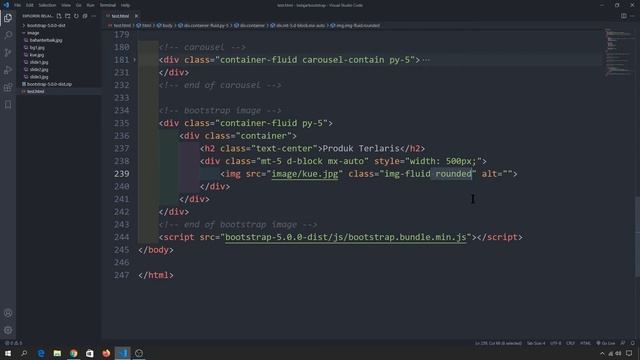Open the View menu

pyautogui.click(x=66, y=5)
